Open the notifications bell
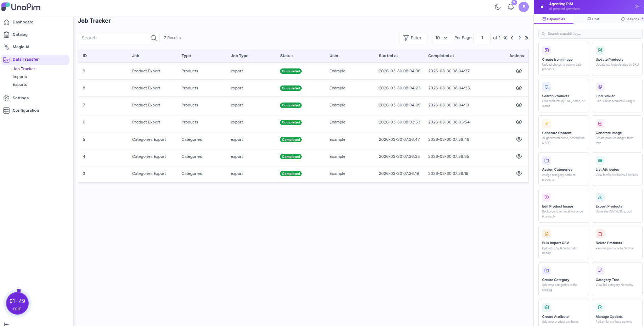 click(511, 7)
